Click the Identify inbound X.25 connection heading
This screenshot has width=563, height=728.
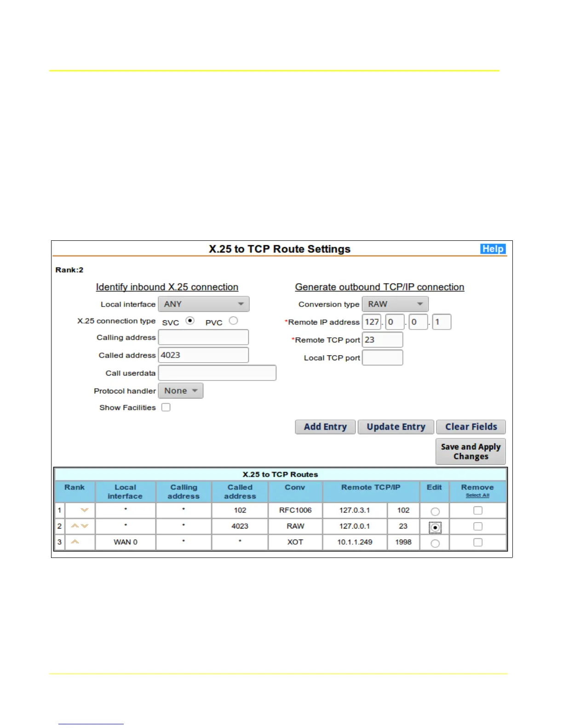coord(167,287)
